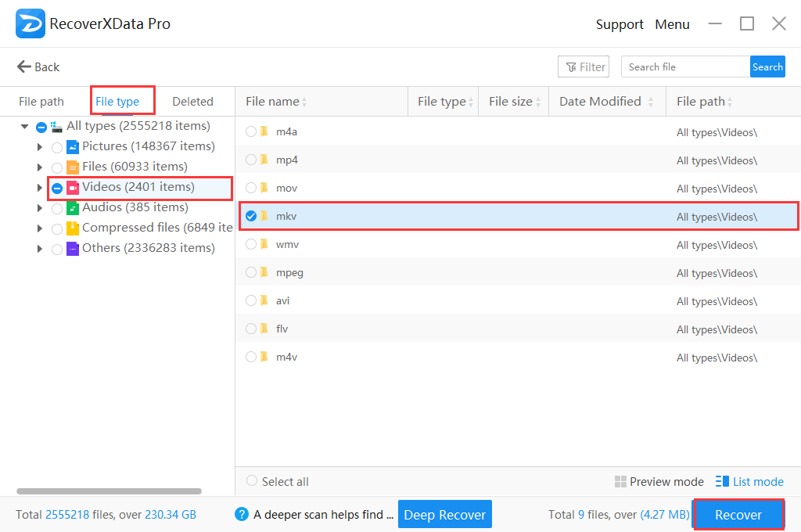Select the mp4 row radio button
Screen dimensions: 801x532
[251, 160]
